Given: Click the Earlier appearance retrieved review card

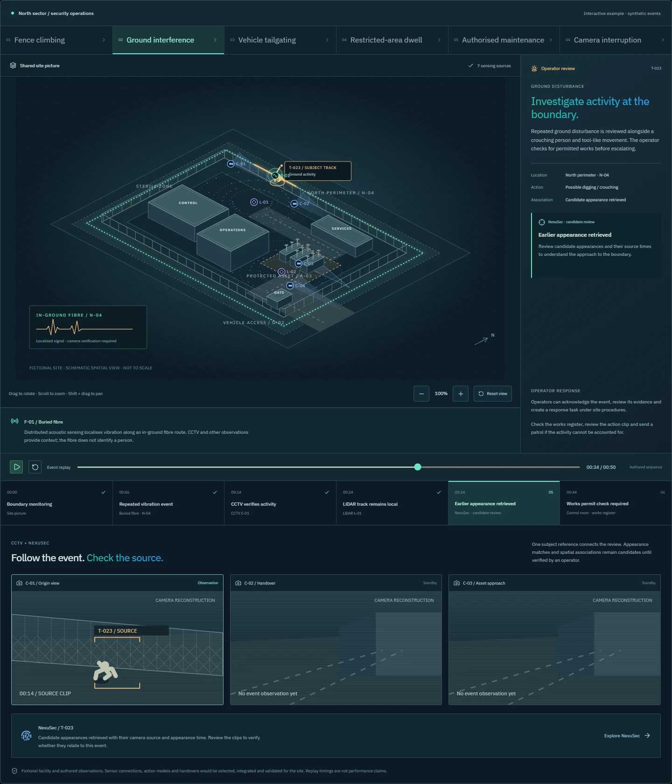Looking at the screenshot, I should (596, 246).
